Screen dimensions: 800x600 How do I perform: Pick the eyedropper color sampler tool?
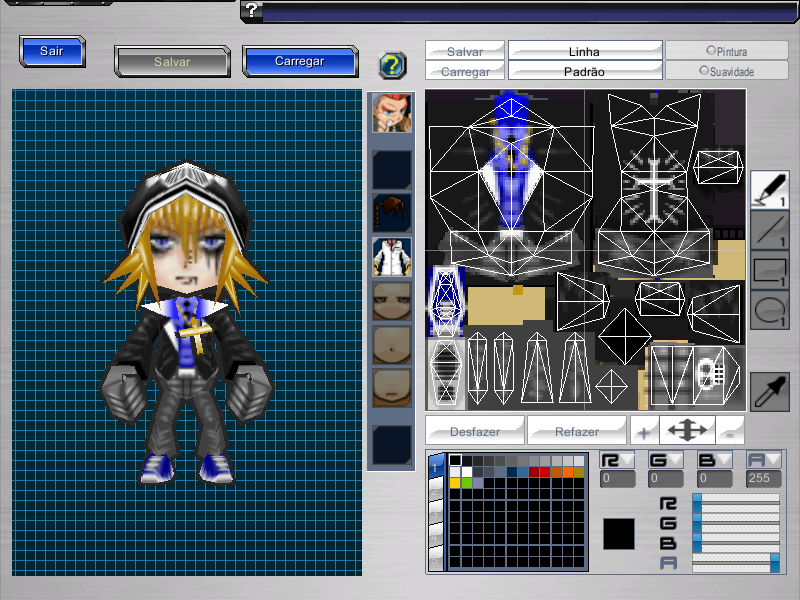click(769, 391)
